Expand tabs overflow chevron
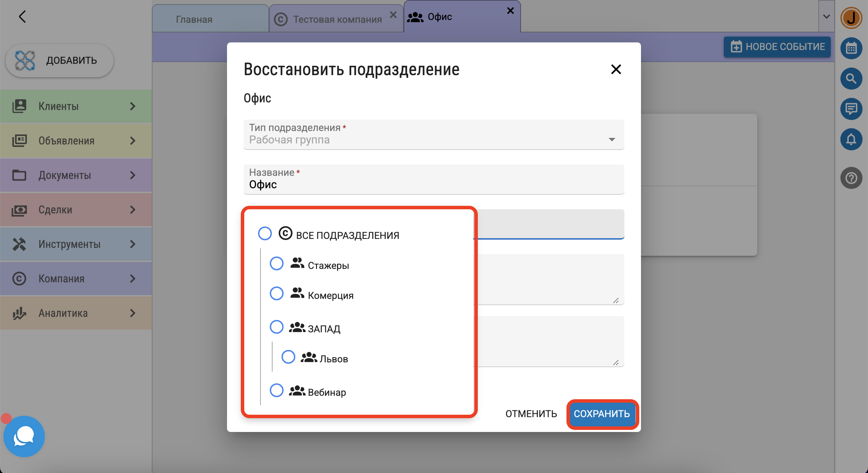Image resolution: width=868 pixels, height=473 pixels. [826, 17]
